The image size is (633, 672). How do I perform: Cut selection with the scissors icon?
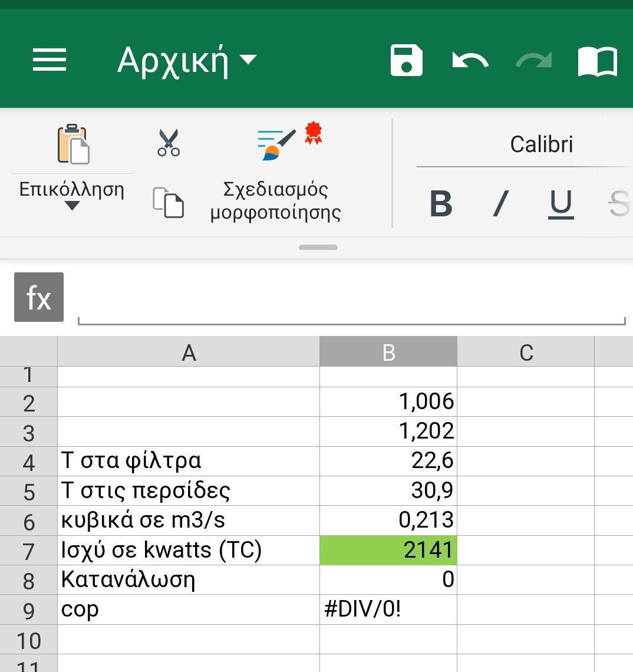tap(169, 143)
